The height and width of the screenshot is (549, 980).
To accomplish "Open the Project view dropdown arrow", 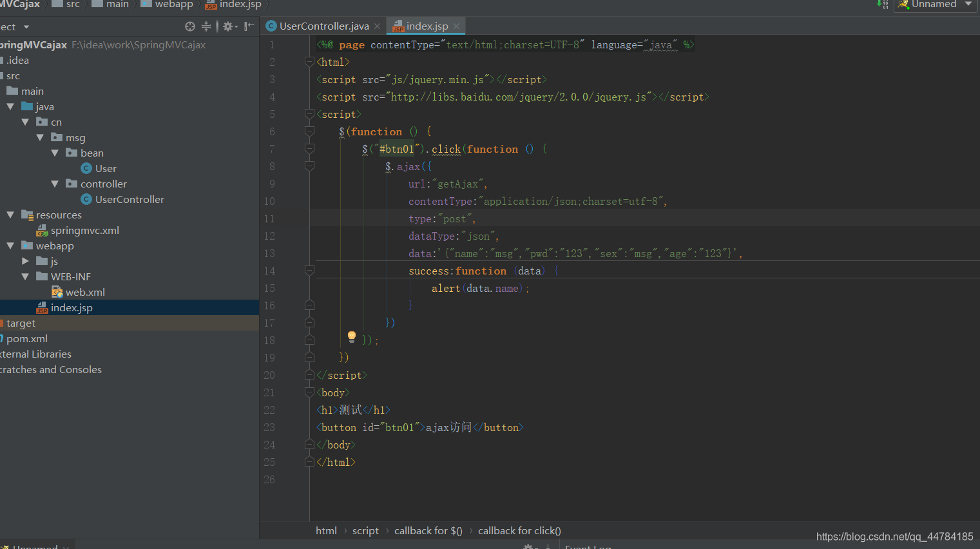I will click(26, 27).
